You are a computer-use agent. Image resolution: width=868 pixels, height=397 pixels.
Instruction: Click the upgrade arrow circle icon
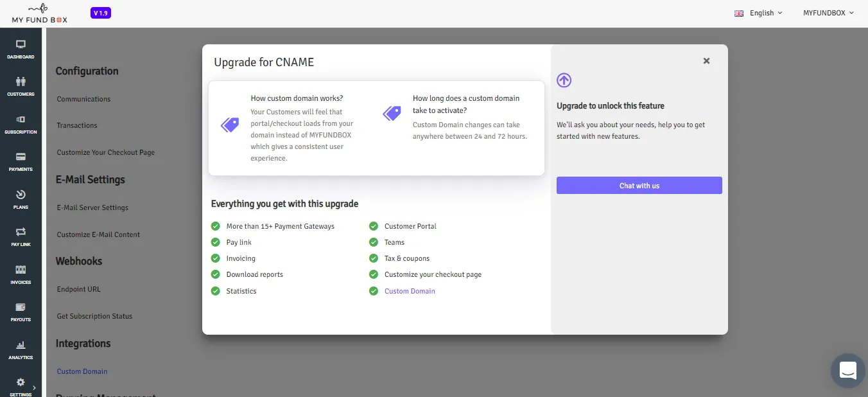pos(564,80)
